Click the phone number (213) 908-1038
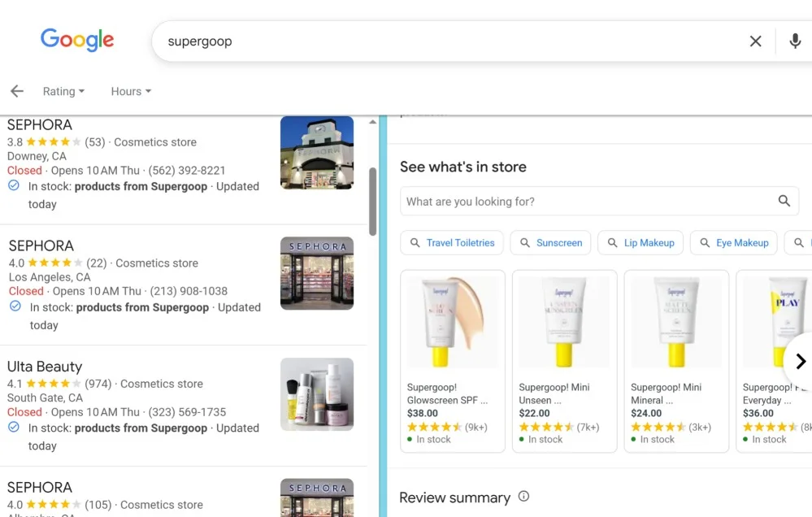 (189, 291)
